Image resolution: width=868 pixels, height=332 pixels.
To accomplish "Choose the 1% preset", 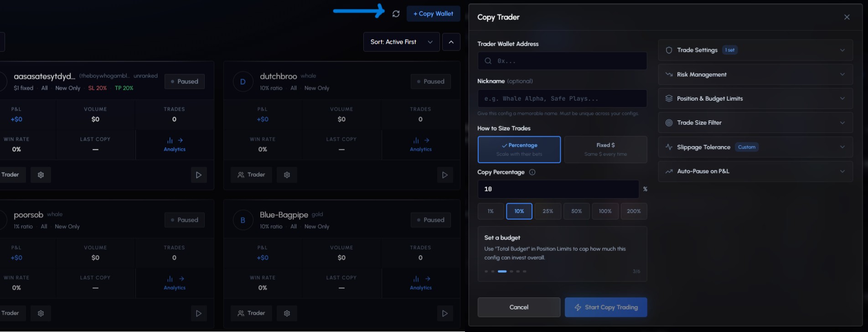I will [x=491, y=211].
